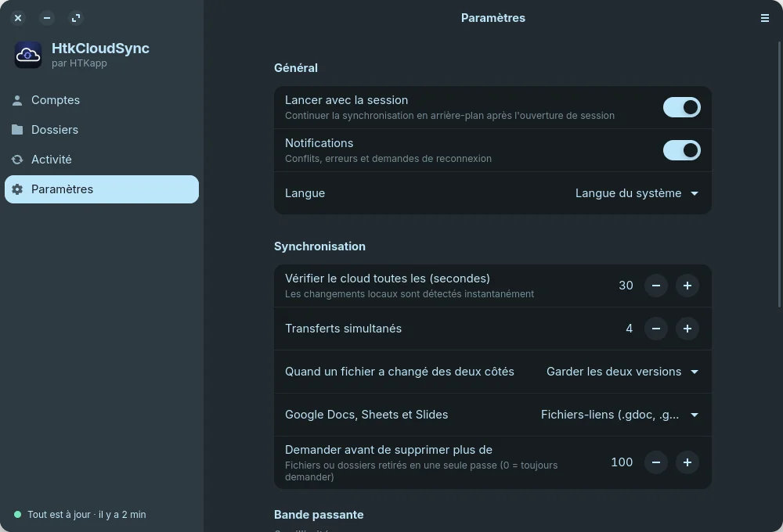Click the Comptes person icon

click(17, 100)
